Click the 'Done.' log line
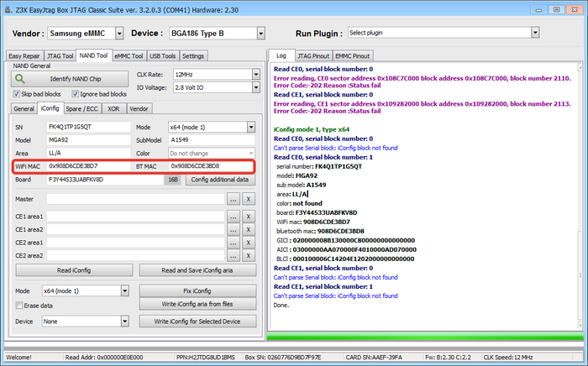 point(281,305)
